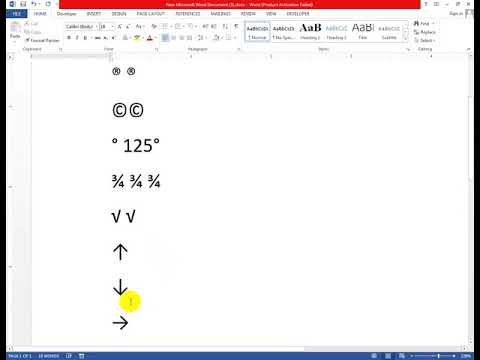Activate Format Painter
Screen dimensions: 480x360
[x=42, y=40]
